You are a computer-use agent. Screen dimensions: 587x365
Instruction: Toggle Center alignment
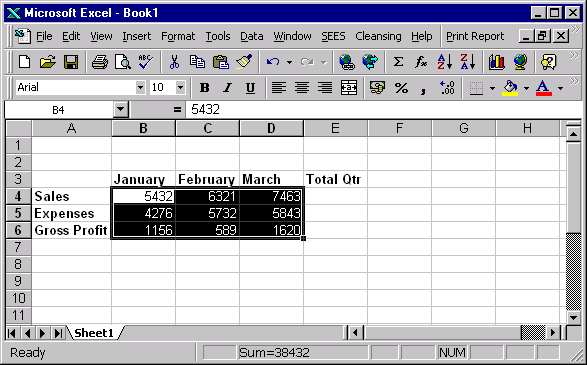point(302,88)
